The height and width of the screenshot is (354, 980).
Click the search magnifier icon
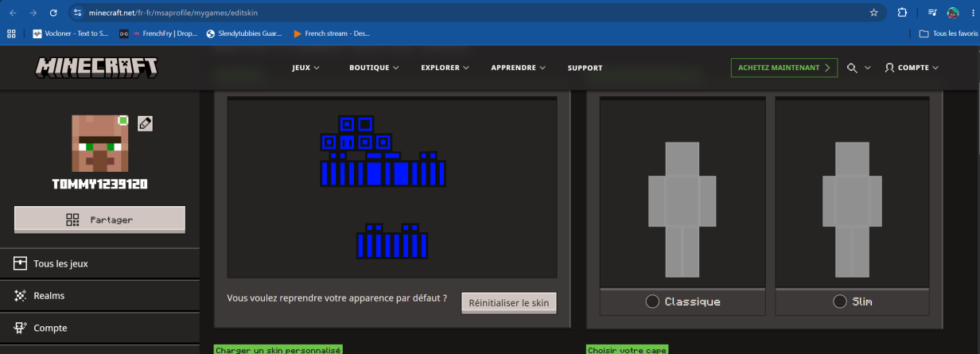coord(852,68)
